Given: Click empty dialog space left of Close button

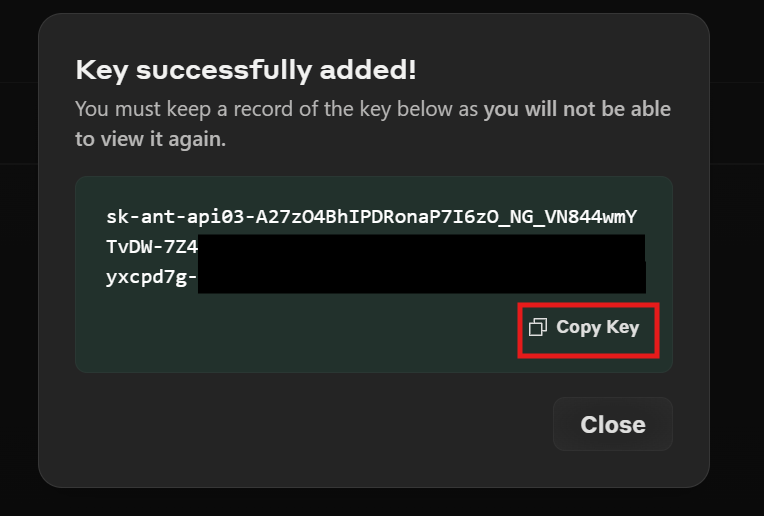Looking at the screenshot, I should [312, 424].
